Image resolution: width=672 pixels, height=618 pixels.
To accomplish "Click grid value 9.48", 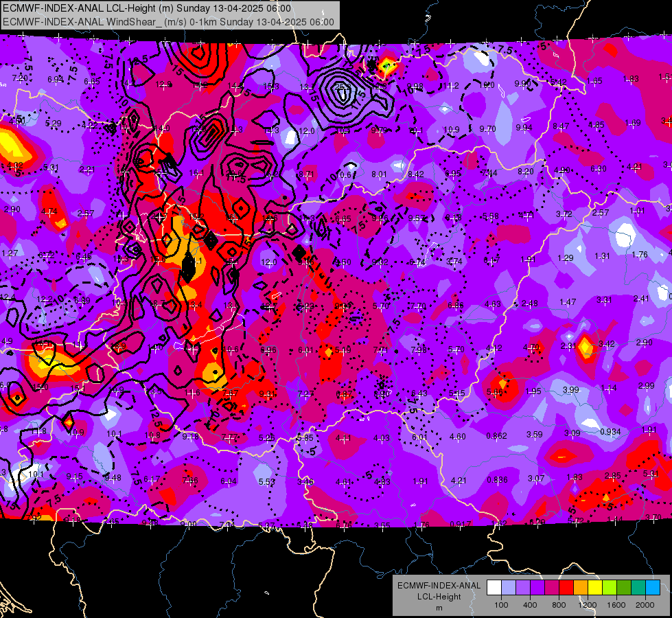I will pyautogui.click(x=113, y=478).
